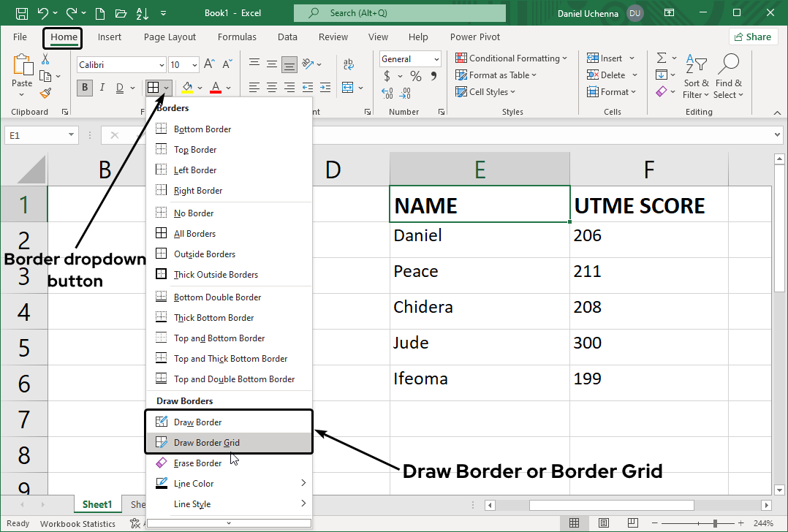The height and width of the screenshot is (532, 788).
Task: Open the General number format dropdown
Action: tap(436, 58)
